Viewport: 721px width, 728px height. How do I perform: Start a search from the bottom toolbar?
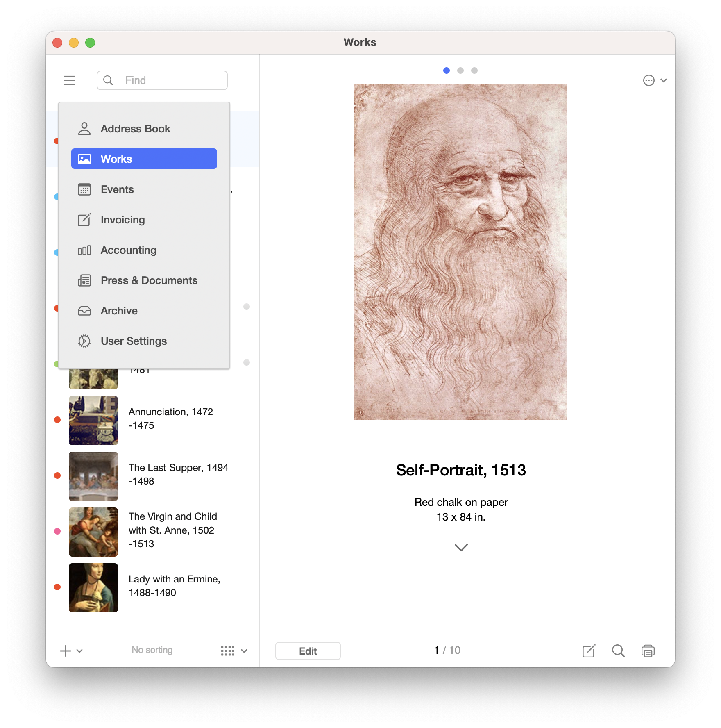click(x=618, y=651)
